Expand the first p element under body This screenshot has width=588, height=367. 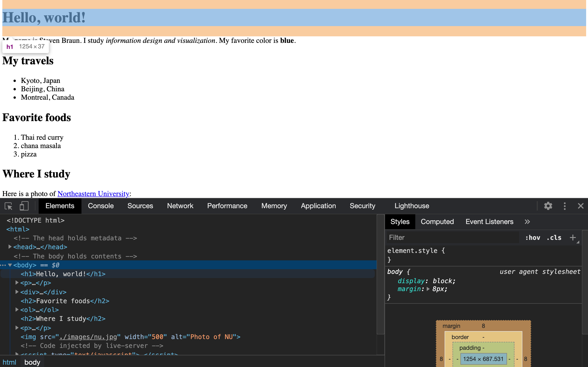pyautogui.click(x=17, y=283)
